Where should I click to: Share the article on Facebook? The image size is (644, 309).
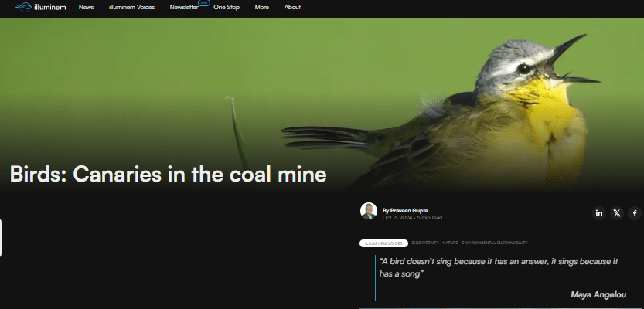tap(634, 213)
